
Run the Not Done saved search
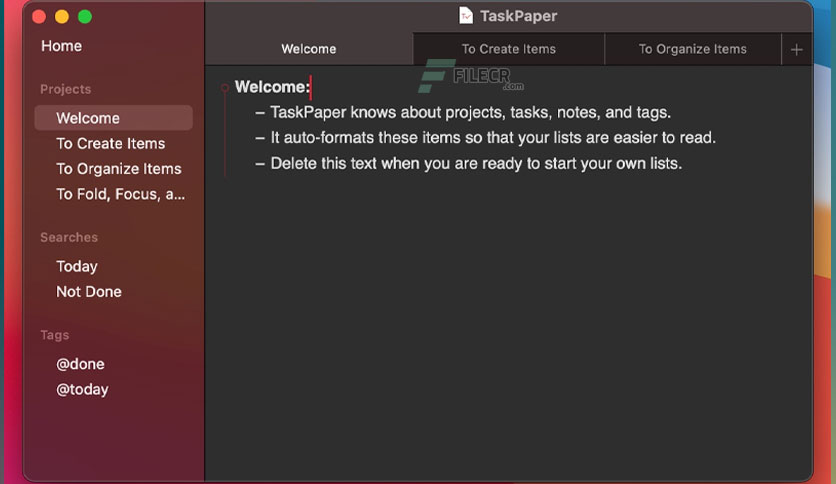pos(89,292)
